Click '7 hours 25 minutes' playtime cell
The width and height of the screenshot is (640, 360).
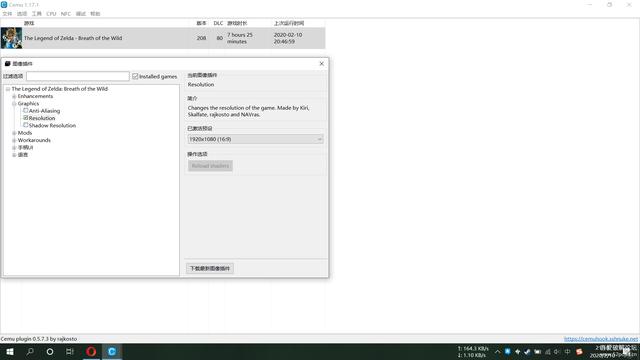pos(240,38)
